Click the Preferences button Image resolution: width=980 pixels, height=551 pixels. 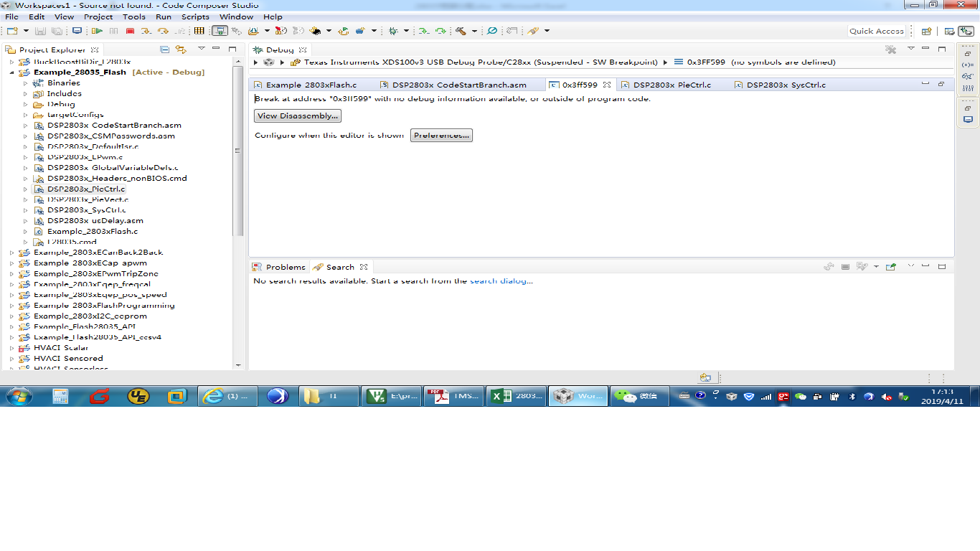(x=441, y=136)
